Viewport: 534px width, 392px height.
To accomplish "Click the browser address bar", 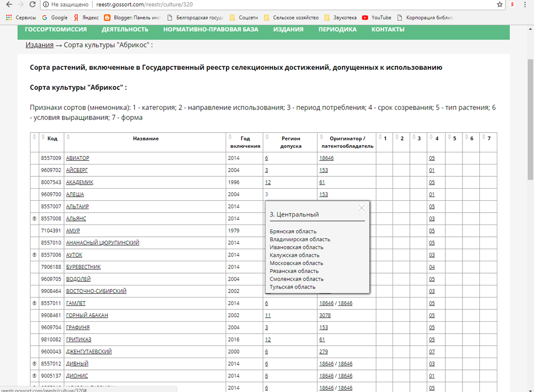I will coord(177,5).
